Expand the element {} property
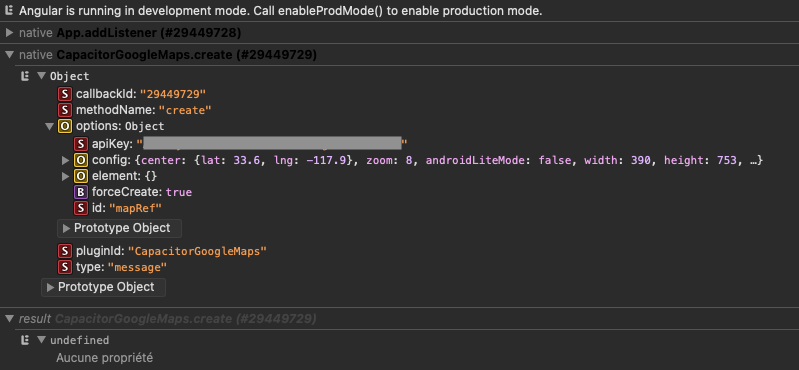The image size is (799, 370). pos(65,176)
